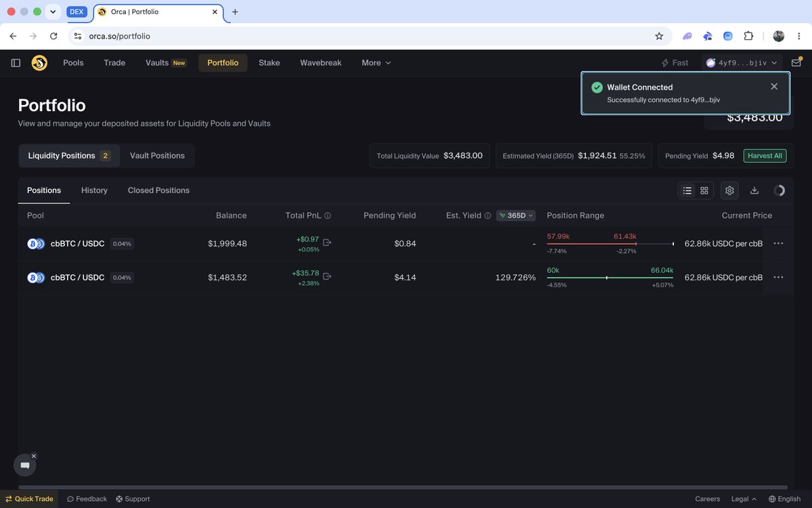Open Quick Trade in footer
812x508 pixels.
click(29, 499)
